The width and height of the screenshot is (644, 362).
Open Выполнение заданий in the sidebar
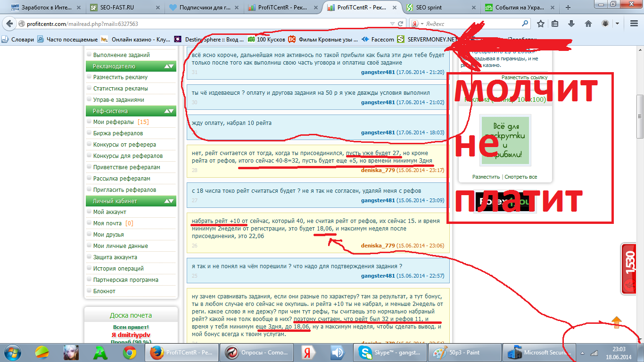point(121,55)
